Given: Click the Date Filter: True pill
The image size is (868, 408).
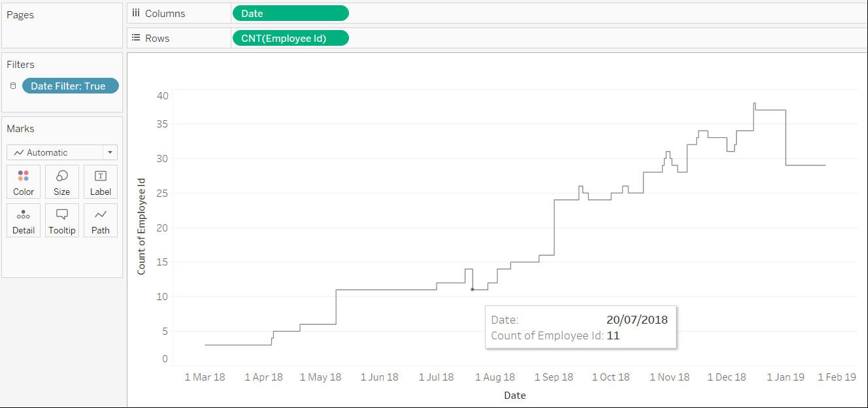Looking at the screenshot, I should pyautogui.click(x=71, y=86).
